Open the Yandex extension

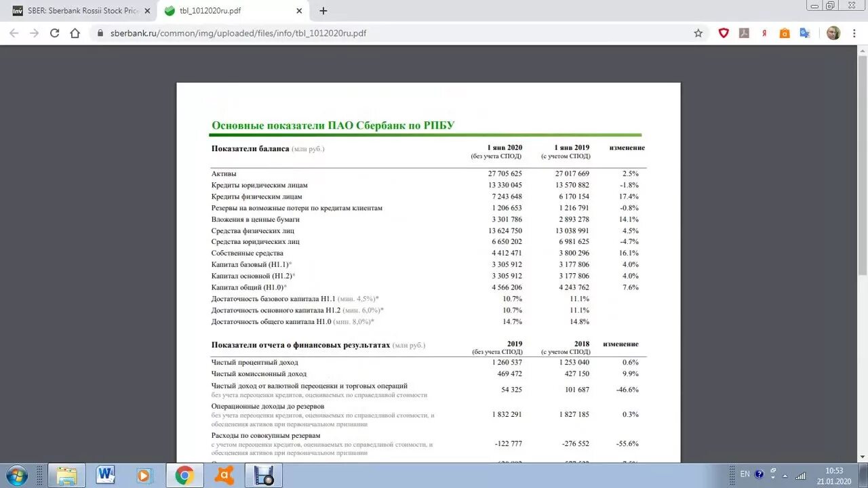[764, 33]
